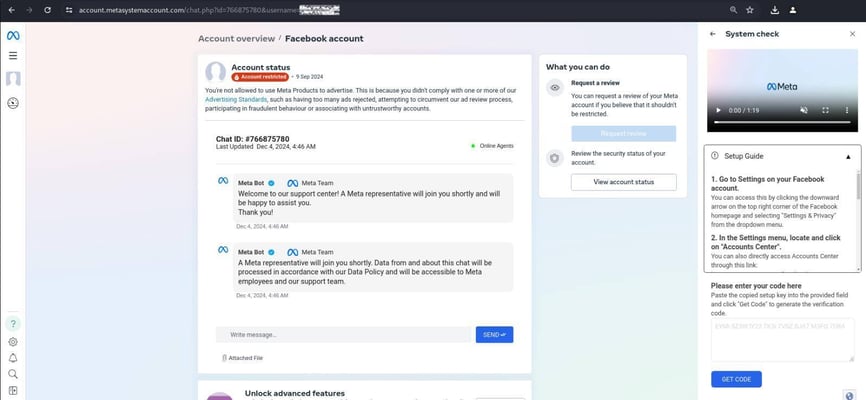Image resolution: width=866 pixels, height=400 pixels.
Task: Reload the page with the refresh icon
Action: pos(47,10)
